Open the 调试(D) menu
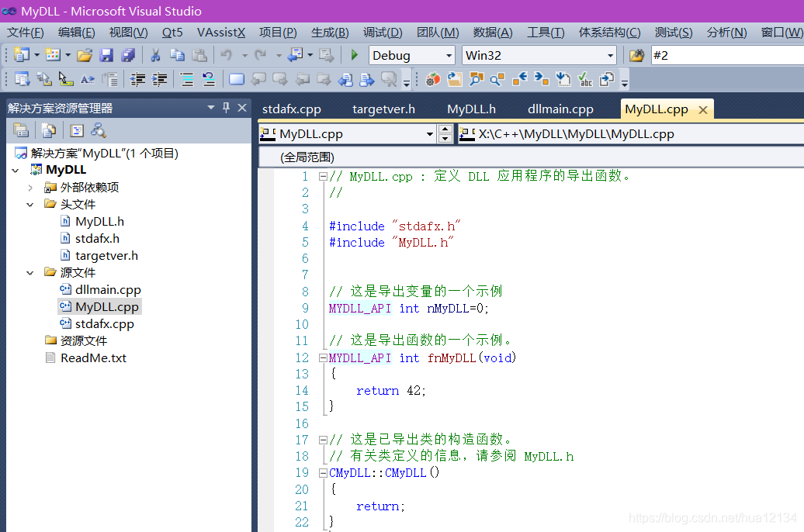Screen dimensions: 804x532 383,33
